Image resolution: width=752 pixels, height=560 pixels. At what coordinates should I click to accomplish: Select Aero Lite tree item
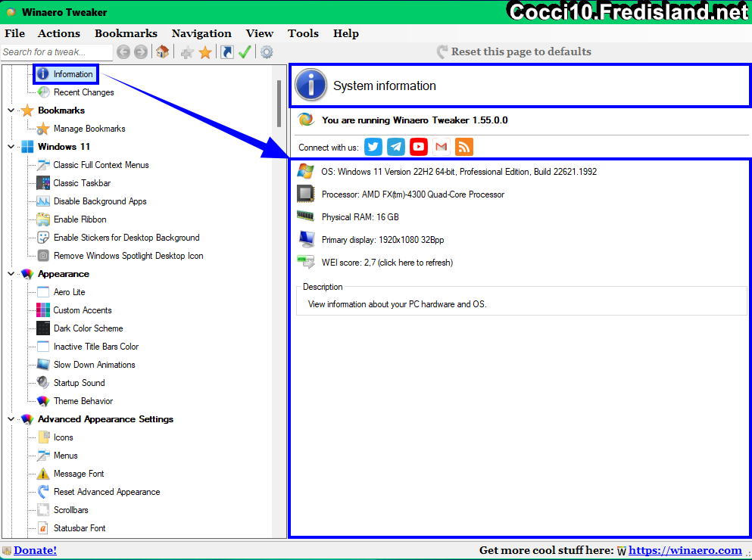(x=70, y=292)
